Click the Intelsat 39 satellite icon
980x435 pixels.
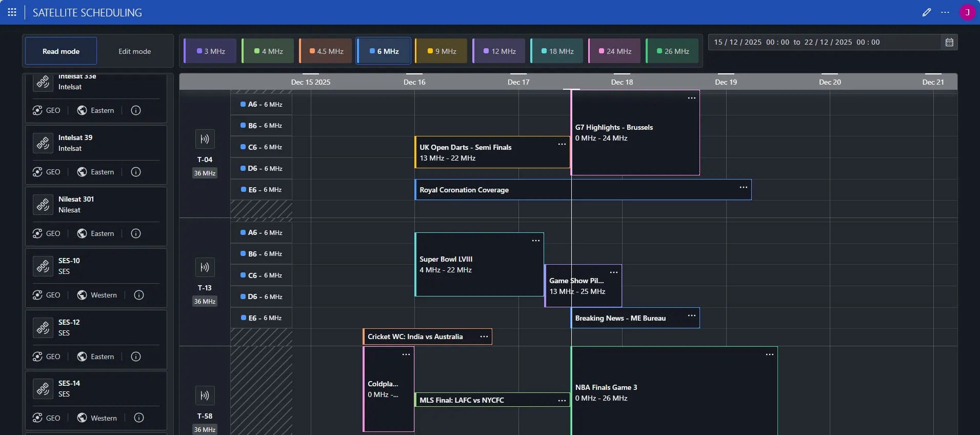coord(43,143)
